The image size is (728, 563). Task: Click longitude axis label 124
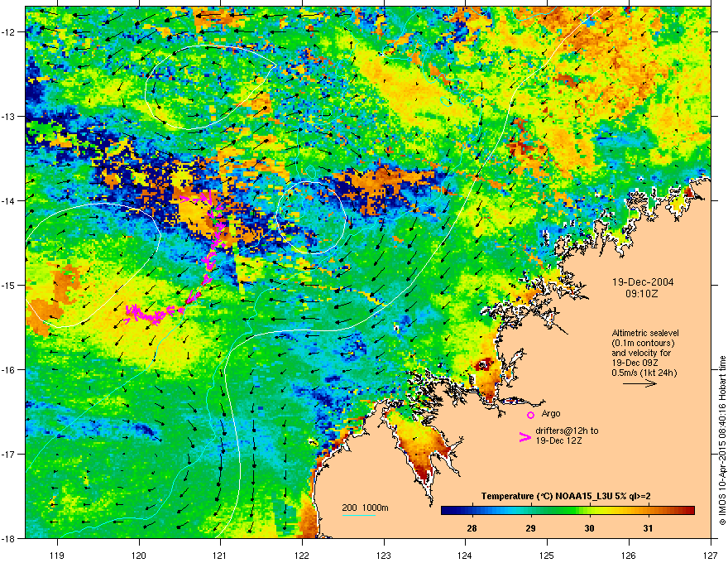point(465,555)
